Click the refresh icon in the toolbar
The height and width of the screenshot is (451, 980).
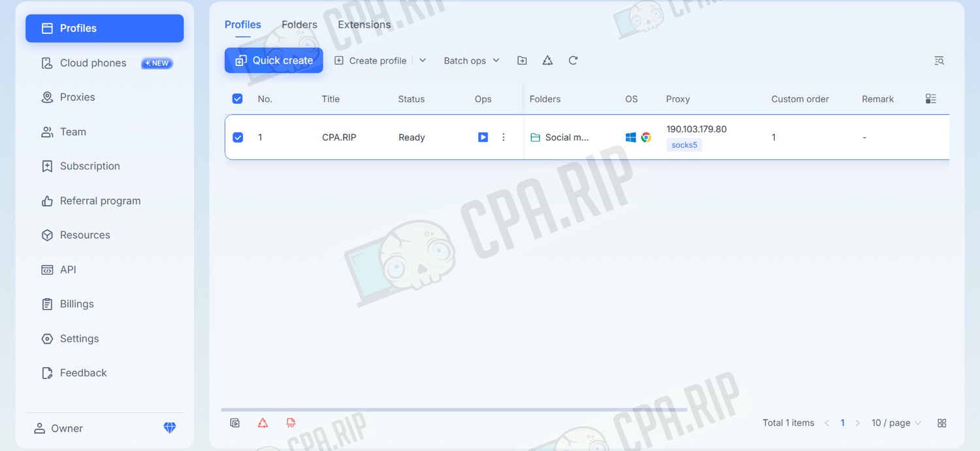click(573, 61)
